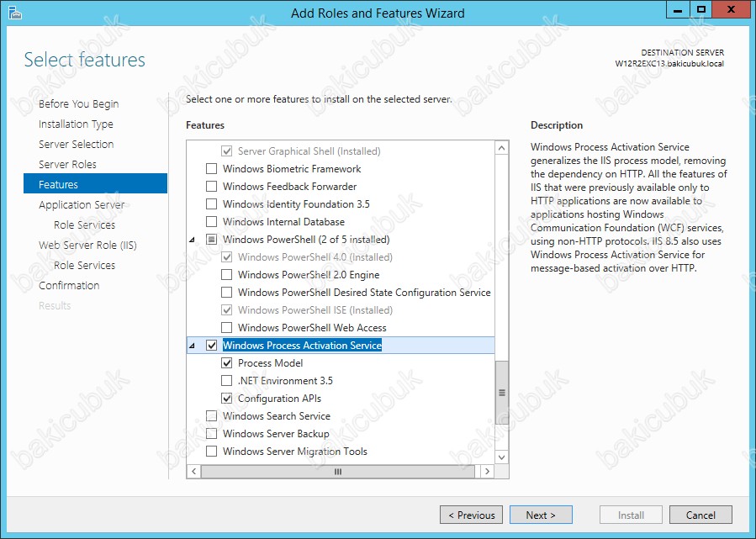
Task: Click the wizard icon in the title bar
Action: [x=15, y=13]
